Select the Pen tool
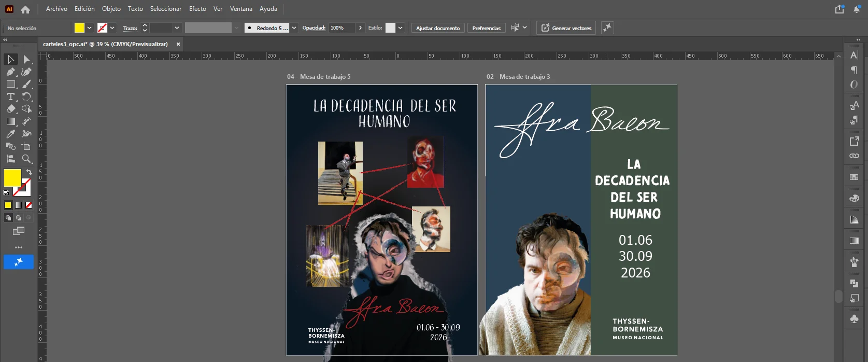This screenshot has width=868, height=362. coord(11,72)
